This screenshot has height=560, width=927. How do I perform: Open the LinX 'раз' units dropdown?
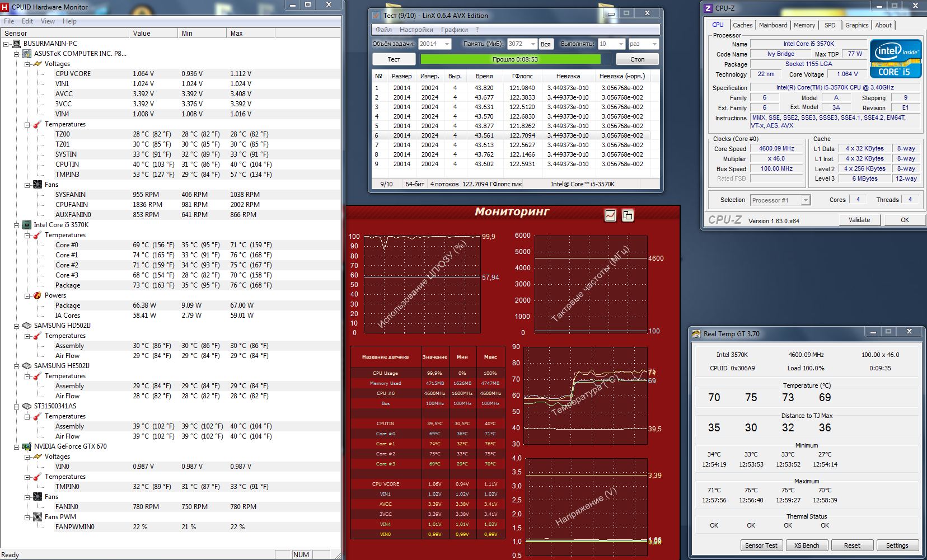[x=654, y=44]
